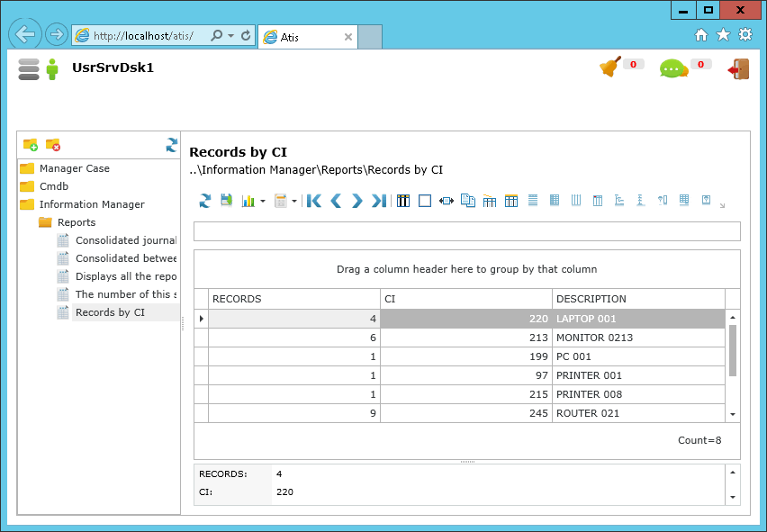This screenshot has width=767, height=532.
Task: Go to the next record
Action: (x=357, y=201)
